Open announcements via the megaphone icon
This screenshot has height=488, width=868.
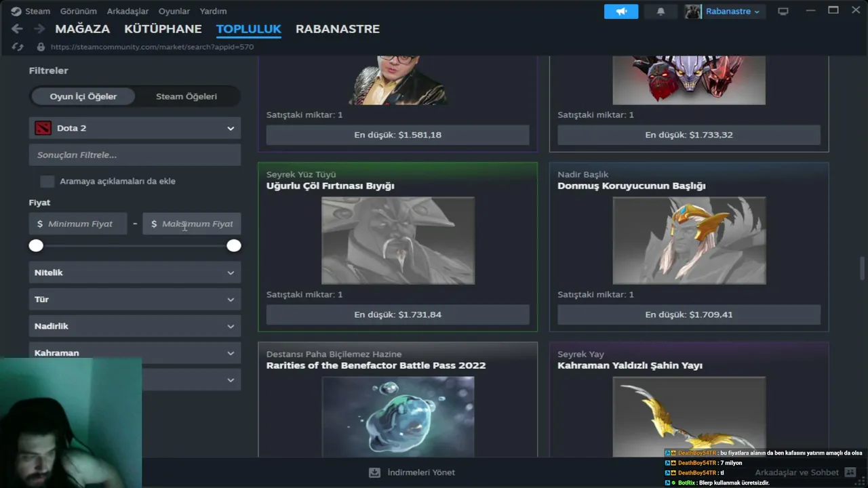621,12
